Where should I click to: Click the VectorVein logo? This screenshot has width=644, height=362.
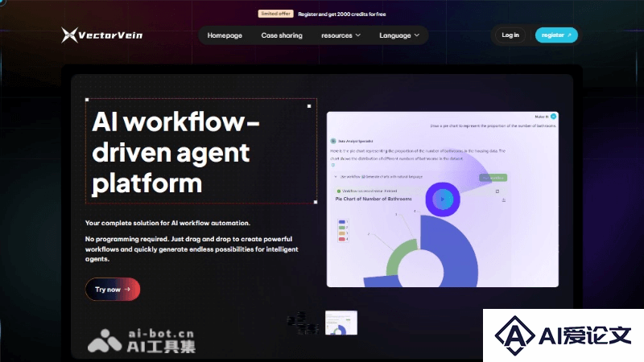pyautogui.click(x=102, y=35)
